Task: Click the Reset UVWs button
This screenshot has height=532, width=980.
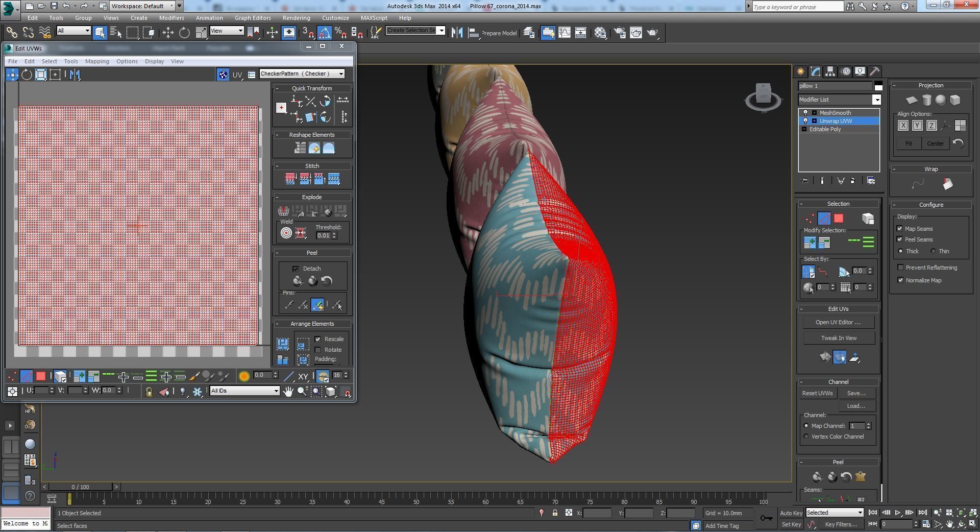Action: (817, 393)
